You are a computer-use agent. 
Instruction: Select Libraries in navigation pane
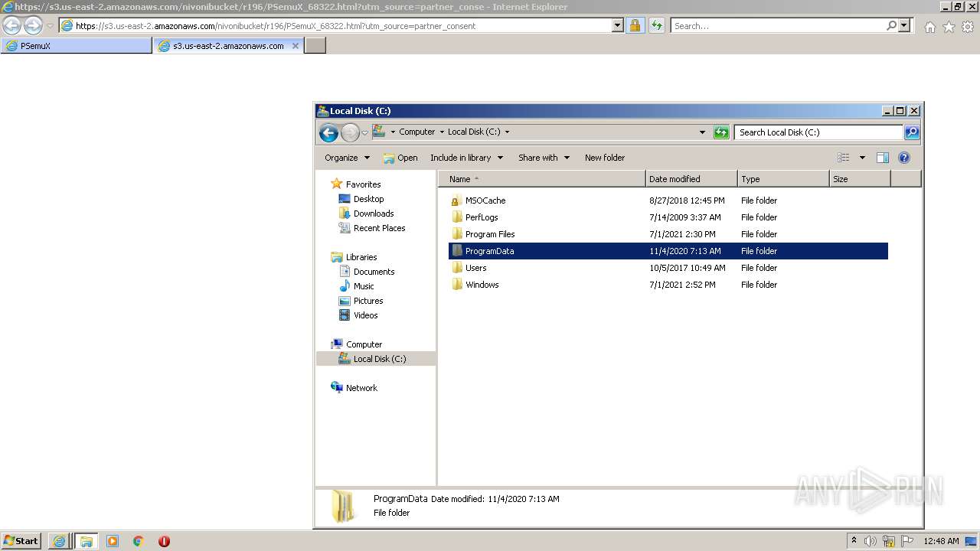point(361,257)
